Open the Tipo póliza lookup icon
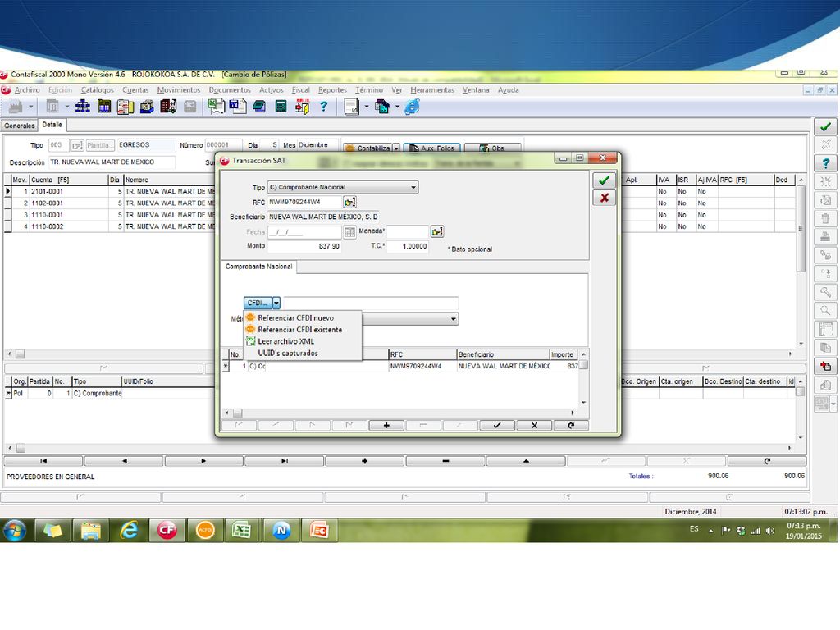This screenshot has height=630, width=840. pyautogui.click(x=77, y=145)
